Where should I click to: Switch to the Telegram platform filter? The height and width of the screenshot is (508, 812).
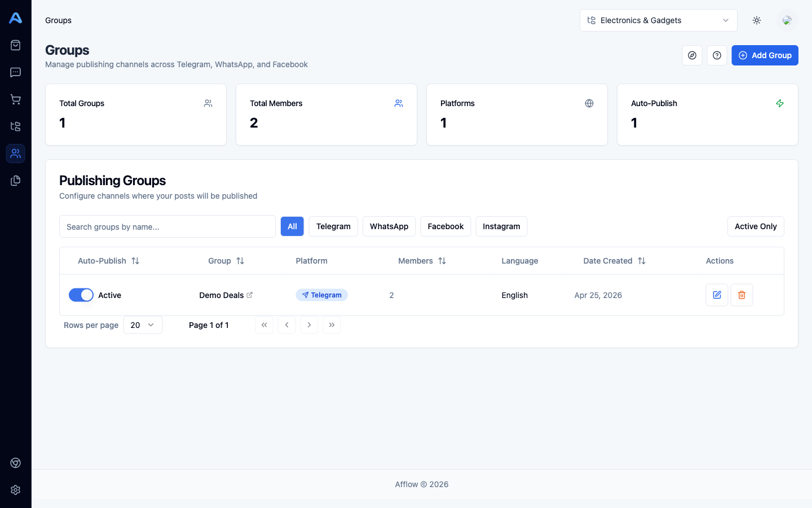[333, 226]
